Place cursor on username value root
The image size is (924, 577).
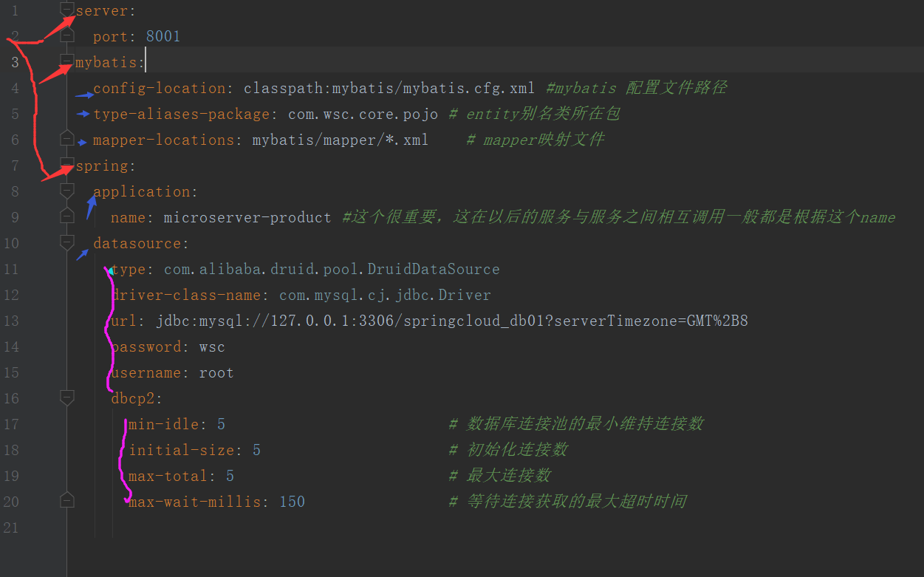point(216,372)
